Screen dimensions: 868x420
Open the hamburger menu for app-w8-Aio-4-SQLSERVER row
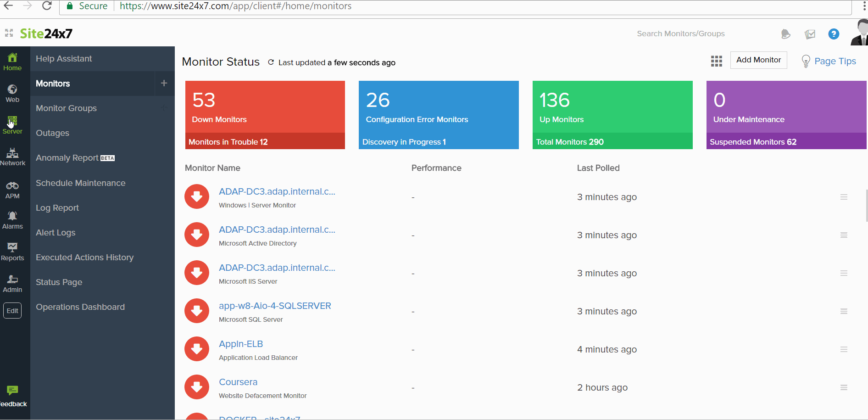click(x=844, y=311)
